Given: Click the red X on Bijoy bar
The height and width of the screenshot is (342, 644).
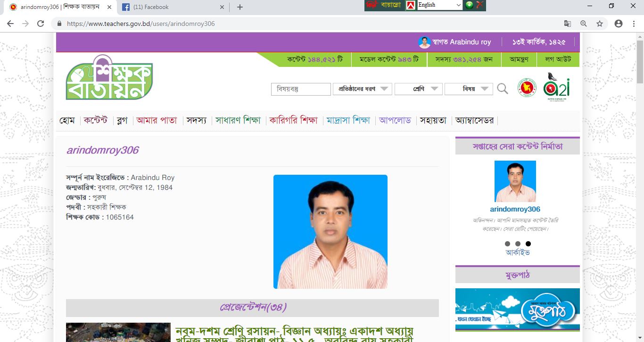Looking at the screenshot, I should [479, 5].
